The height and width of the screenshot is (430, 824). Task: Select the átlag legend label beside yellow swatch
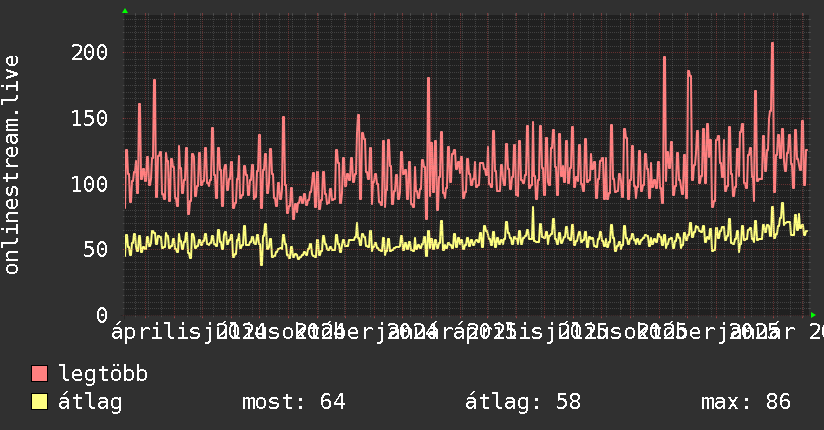(90, 402)
